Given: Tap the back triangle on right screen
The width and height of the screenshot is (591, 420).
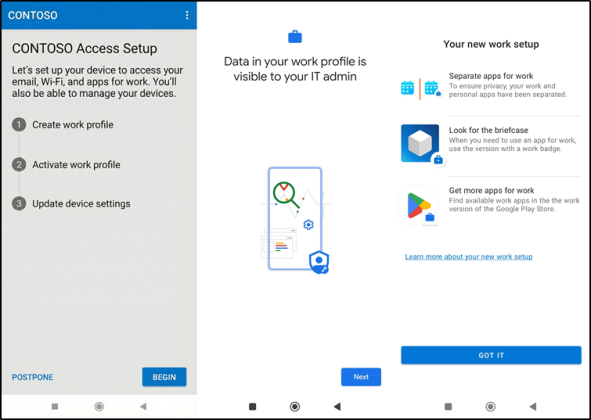Looking at the screenshot, I should [533, 406].
